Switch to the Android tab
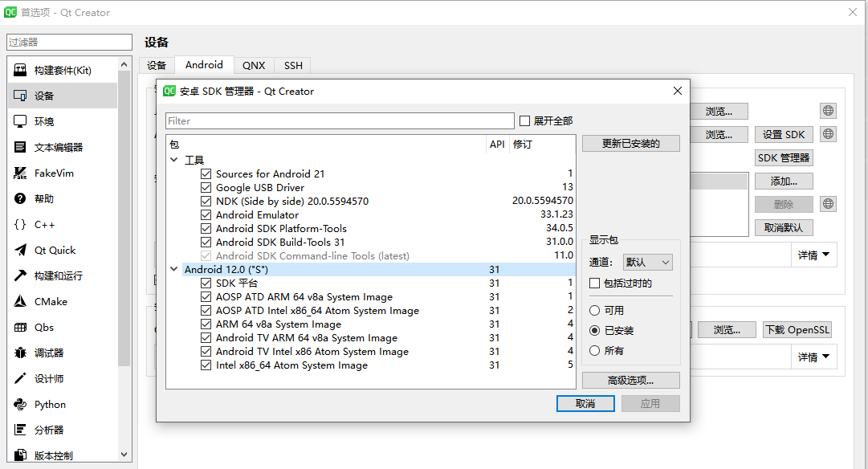 pos(204,65)
